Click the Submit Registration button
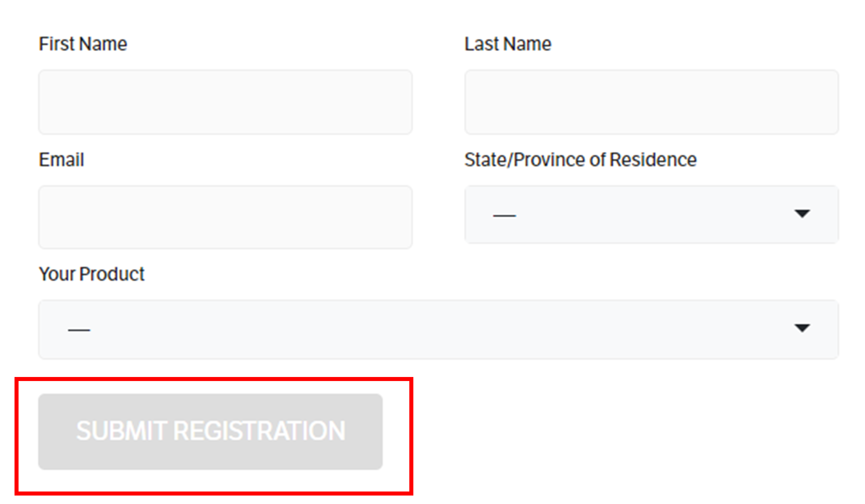Viewport: 865px width, 504px height. click(210, 431)
